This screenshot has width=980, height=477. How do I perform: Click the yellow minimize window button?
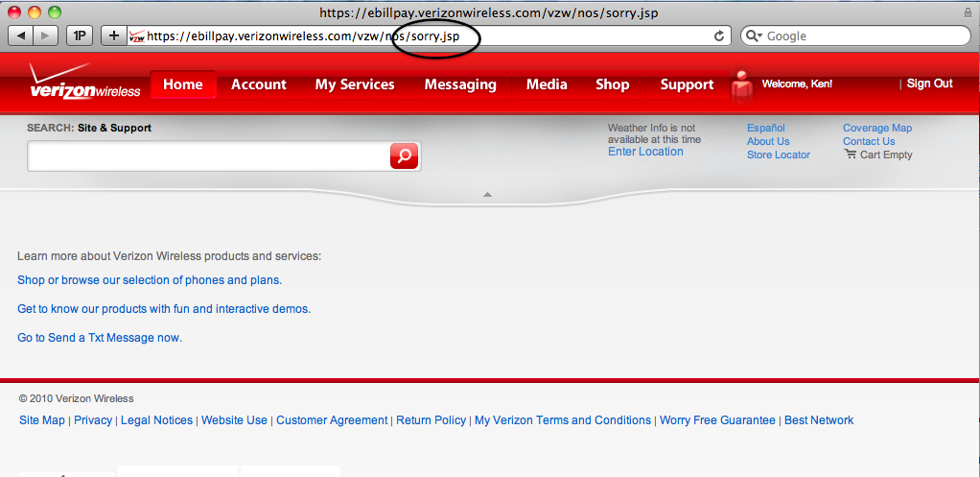pyautogui.click(x=35, y=12)
